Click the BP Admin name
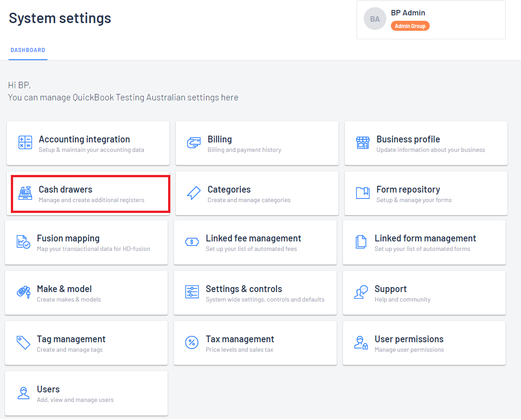 pos(408,13)
